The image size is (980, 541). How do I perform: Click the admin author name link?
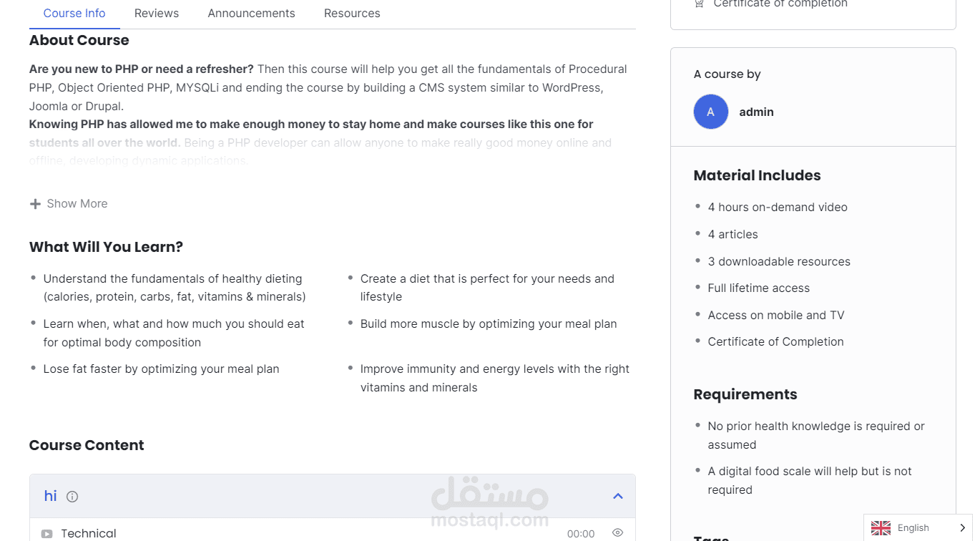pyautogui.click(x=756, y=112)
